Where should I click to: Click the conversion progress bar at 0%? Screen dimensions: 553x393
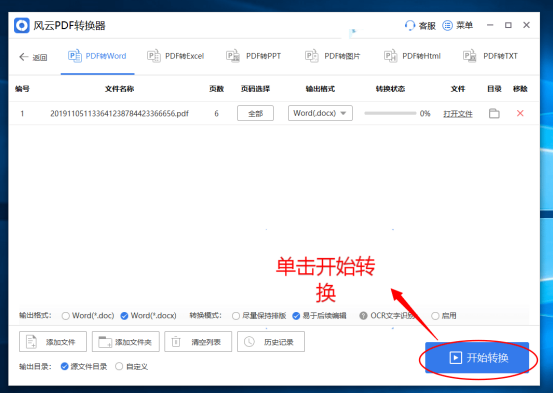tap(390, 113)
